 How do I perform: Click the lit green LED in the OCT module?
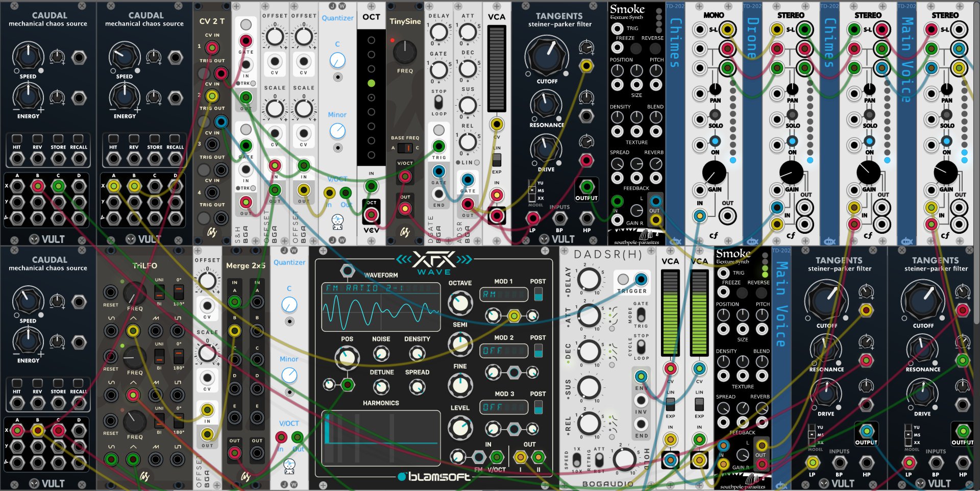point(372,83)
